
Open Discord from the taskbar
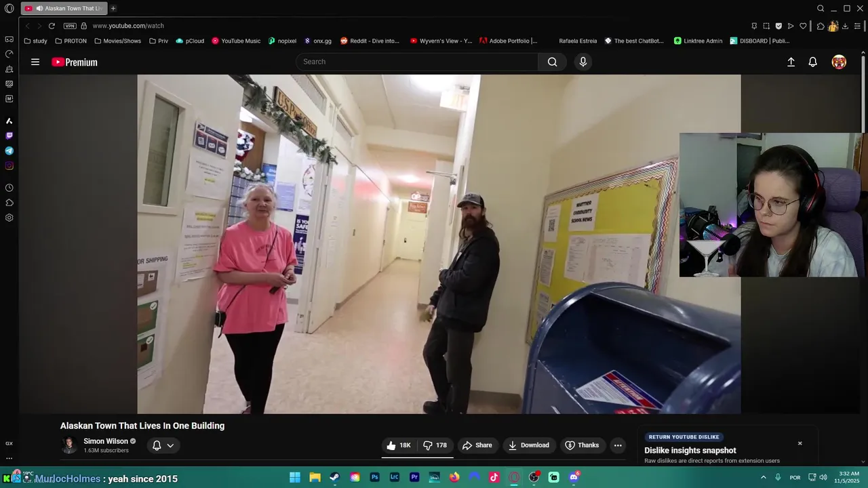[x=574, y=477]
